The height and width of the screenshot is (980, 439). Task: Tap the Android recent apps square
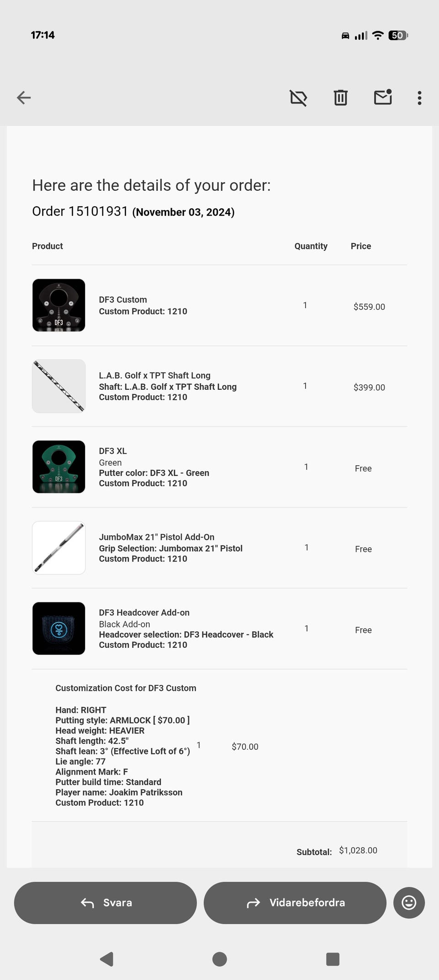[x=332, y=959]
